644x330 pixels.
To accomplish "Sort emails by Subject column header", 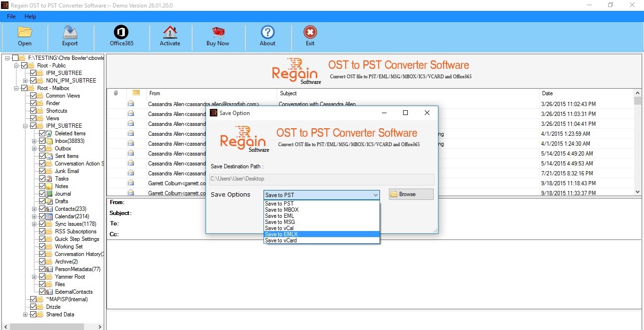I will [408, 93].
